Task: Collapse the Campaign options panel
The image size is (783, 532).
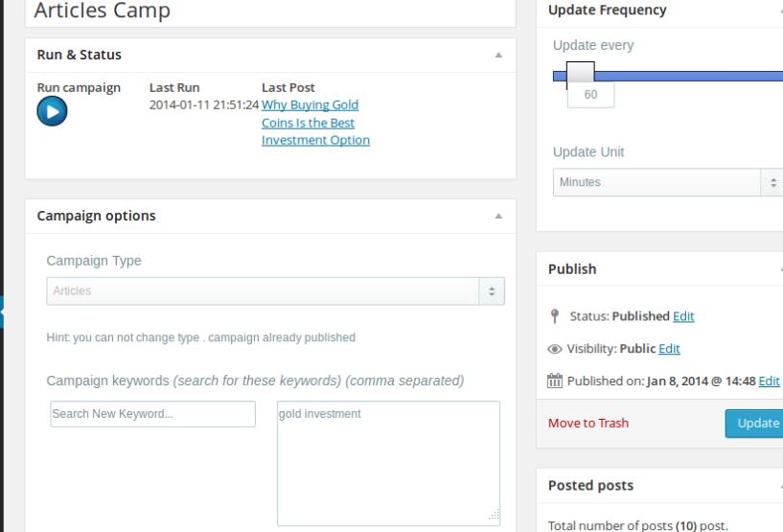Action: click(x=497, y=217)
